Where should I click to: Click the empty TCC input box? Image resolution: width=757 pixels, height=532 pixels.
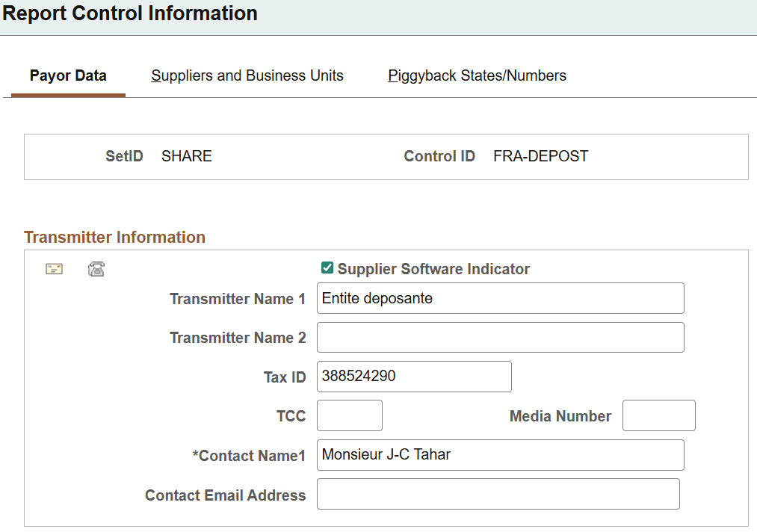tap(349, 415)
